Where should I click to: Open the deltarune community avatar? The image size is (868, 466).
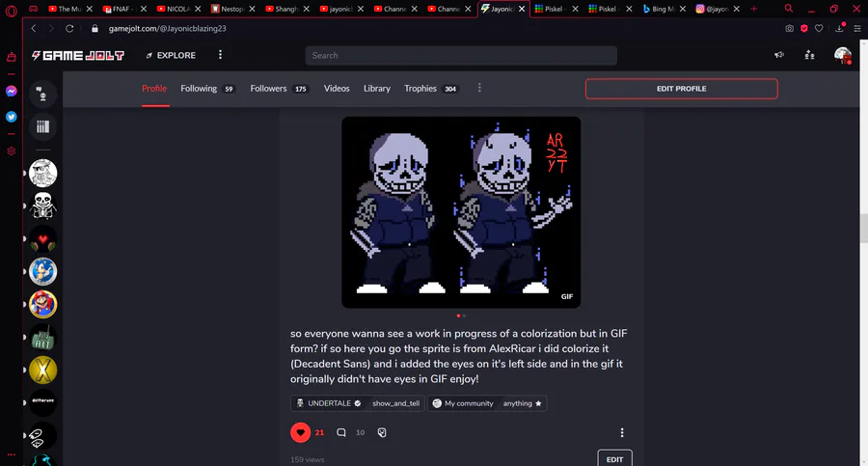coord(42,403)
